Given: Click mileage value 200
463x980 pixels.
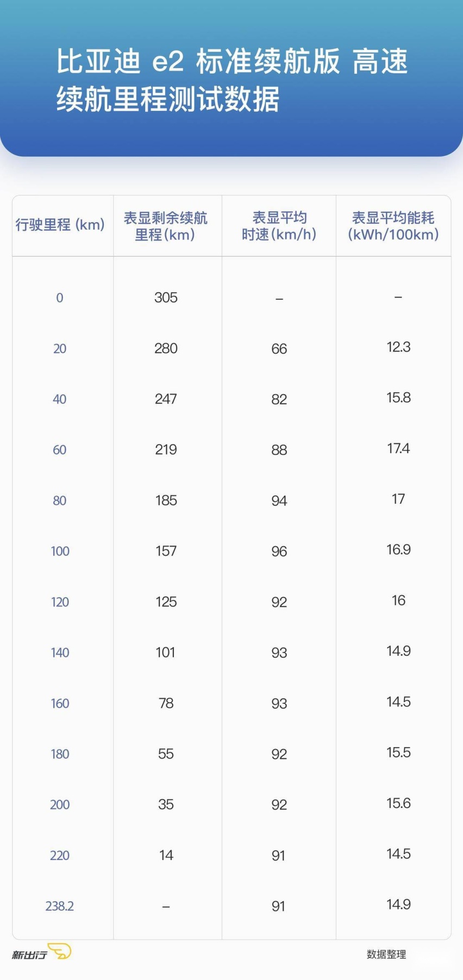Looking at the screenshot, I should pyautogui.click(x=60, y=805).
